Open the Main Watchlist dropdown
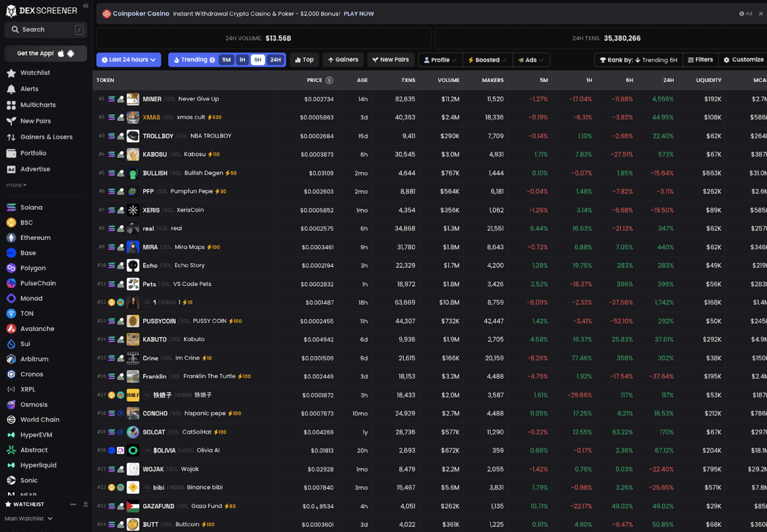 pyautogui.click(x=28, y=519)
